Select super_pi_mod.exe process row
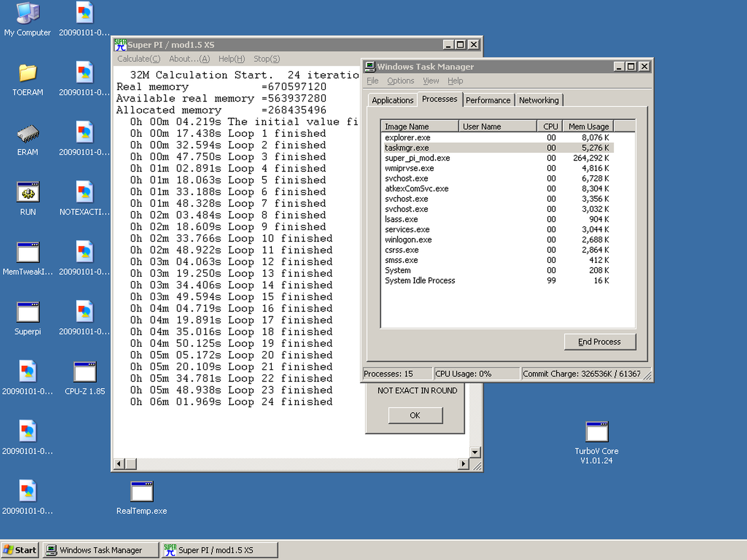Image resolution: width=747 pixels, height=560 pixels. tap(498, 158)
